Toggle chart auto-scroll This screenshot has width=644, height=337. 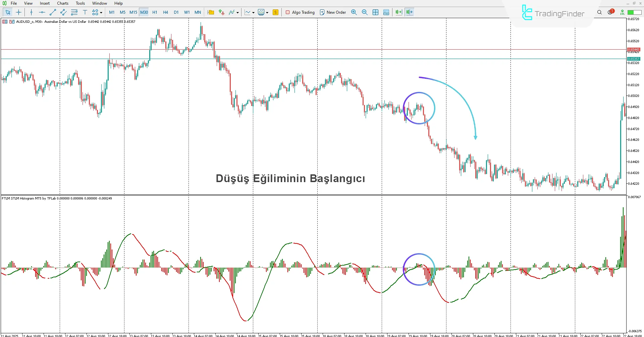tap(398, 12)
